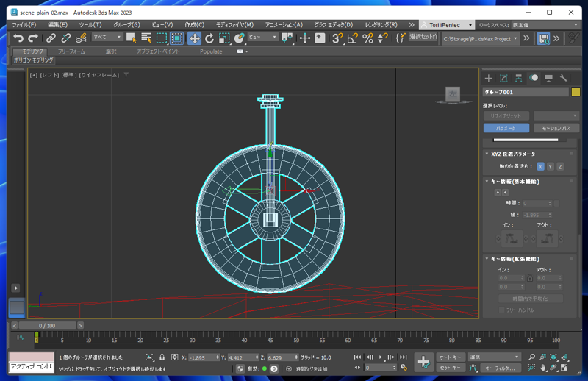Switch to the オブジェクト ペイント ribbon tab
This screenshot has width=588, height=381.
[x=158, y=51]
